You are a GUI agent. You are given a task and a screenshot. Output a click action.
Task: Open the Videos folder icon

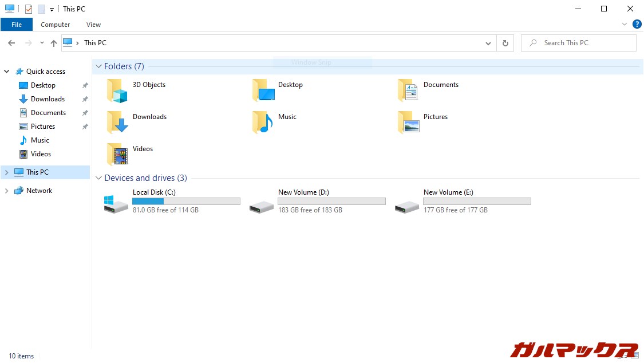click(117, 155)
